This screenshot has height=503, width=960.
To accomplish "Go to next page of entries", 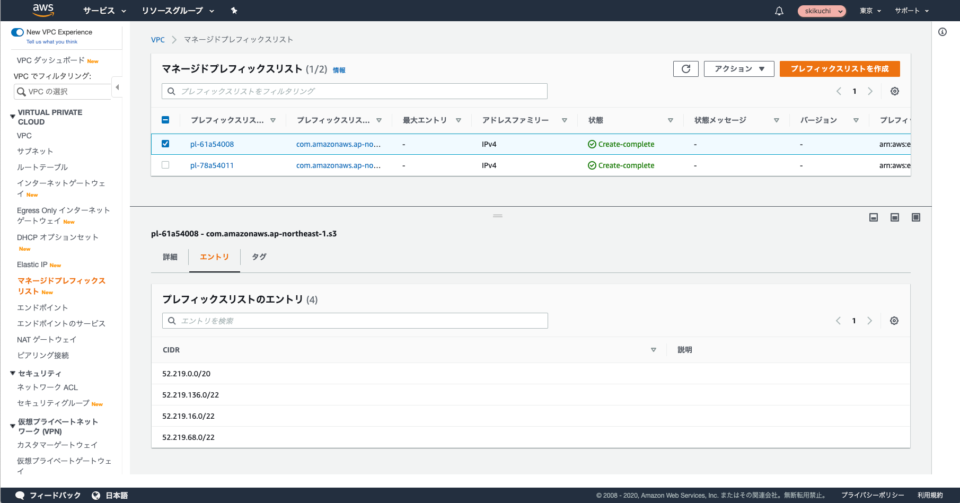I will click(869, 321).
